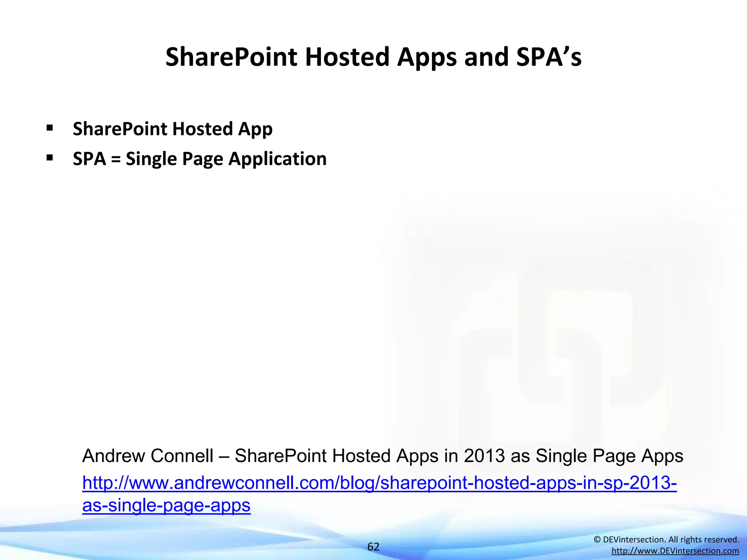This screenshot has height=560, width=747.
Task: Click the '© DEVintersection. All rights reserved.' notice
Action: point(666,540)
